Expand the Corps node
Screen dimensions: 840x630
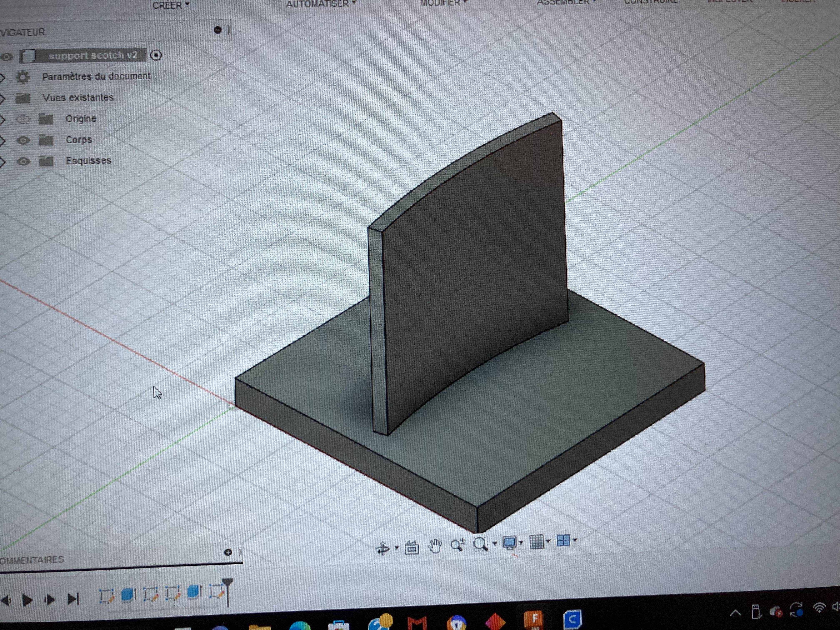tap(3, 141)
